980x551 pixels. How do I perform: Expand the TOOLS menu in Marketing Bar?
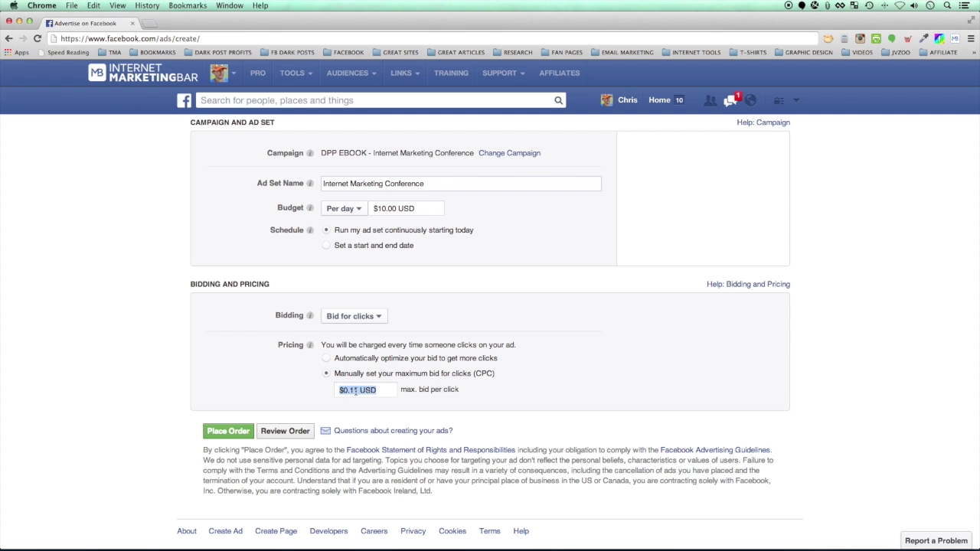296,73
